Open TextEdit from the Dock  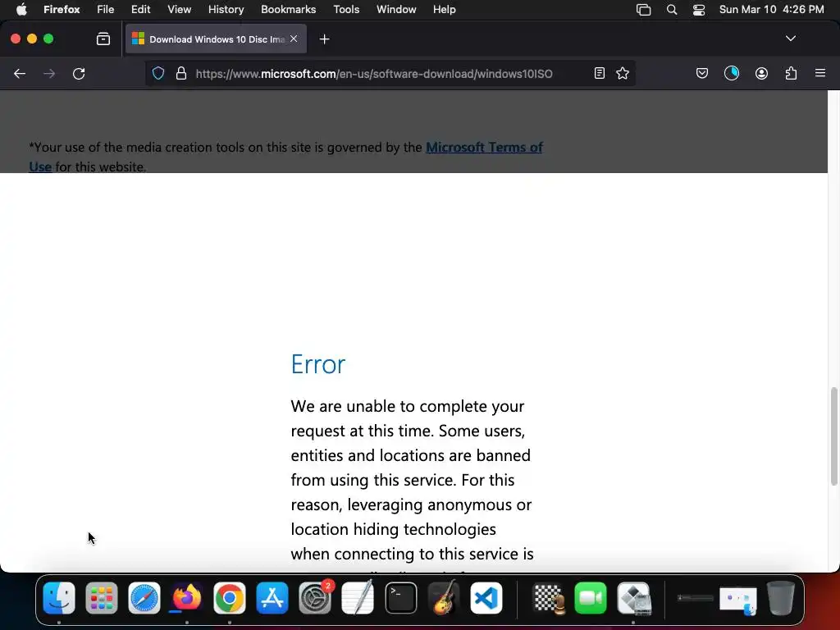click(x=358, y=598)
